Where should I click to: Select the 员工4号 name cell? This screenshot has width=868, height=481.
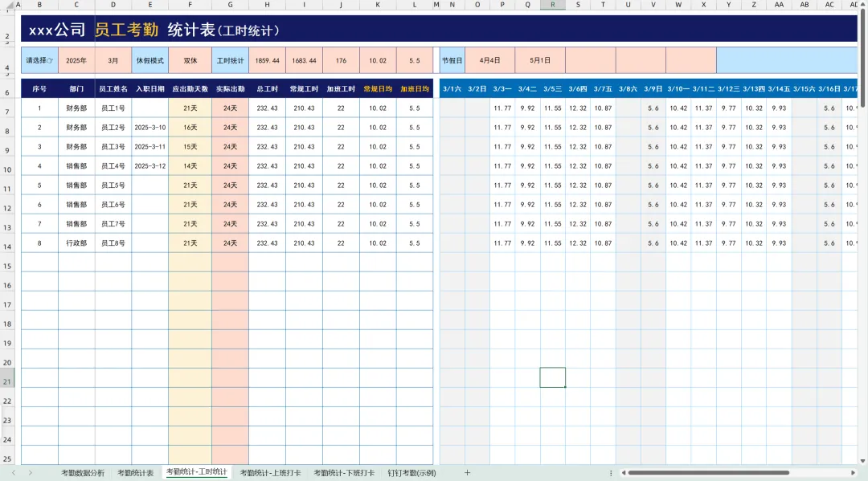[x=113, y=166]
